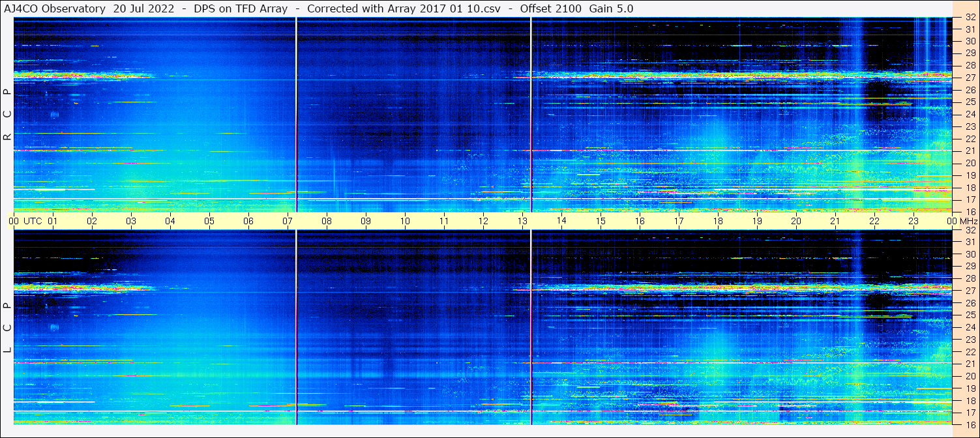Click RCP panel's "30" MHz scale label
The width and height of the screenshot is (980, 438).
970,41
